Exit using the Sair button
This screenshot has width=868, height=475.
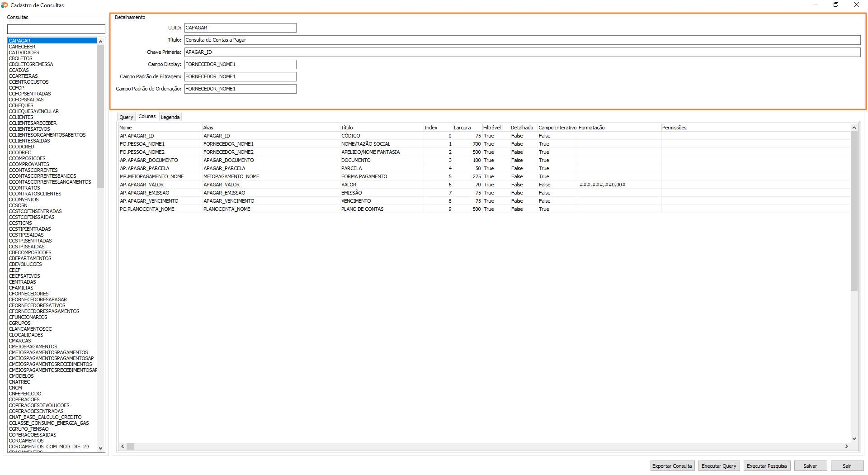pos(847,466)
